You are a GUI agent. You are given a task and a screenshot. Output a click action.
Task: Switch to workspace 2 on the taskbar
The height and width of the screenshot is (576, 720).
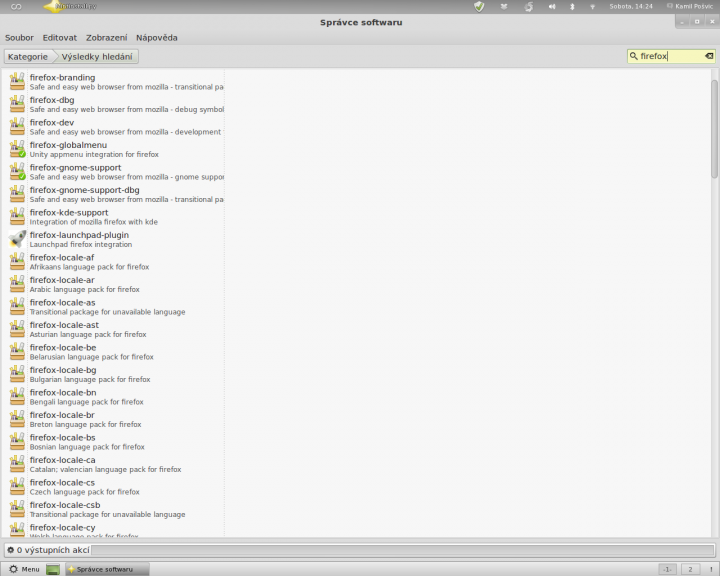pos(690,569)
